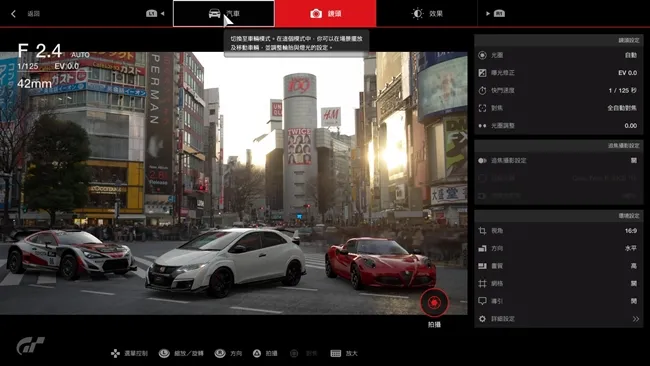Click the focus mode bracket icon
Image resolution: width=650 pixels, height=366 pixels.
point(482,108)
